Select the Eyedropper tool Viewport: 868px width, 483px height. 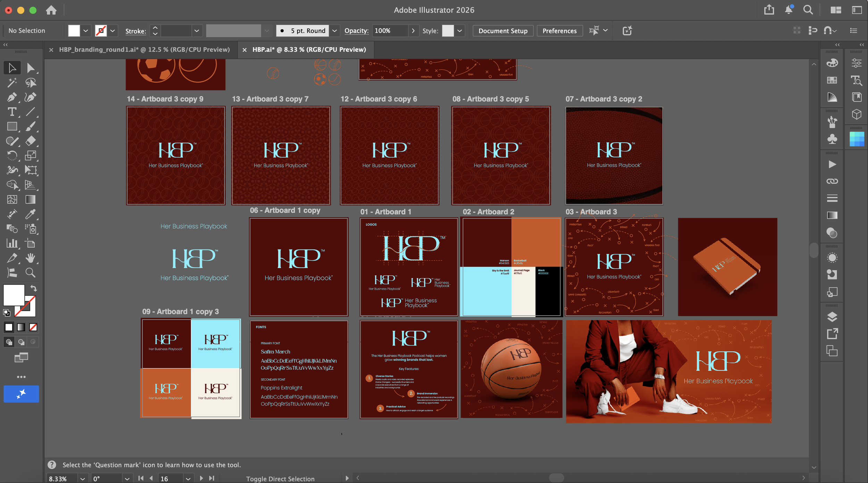pyautogui.click(x=31, y=214)
